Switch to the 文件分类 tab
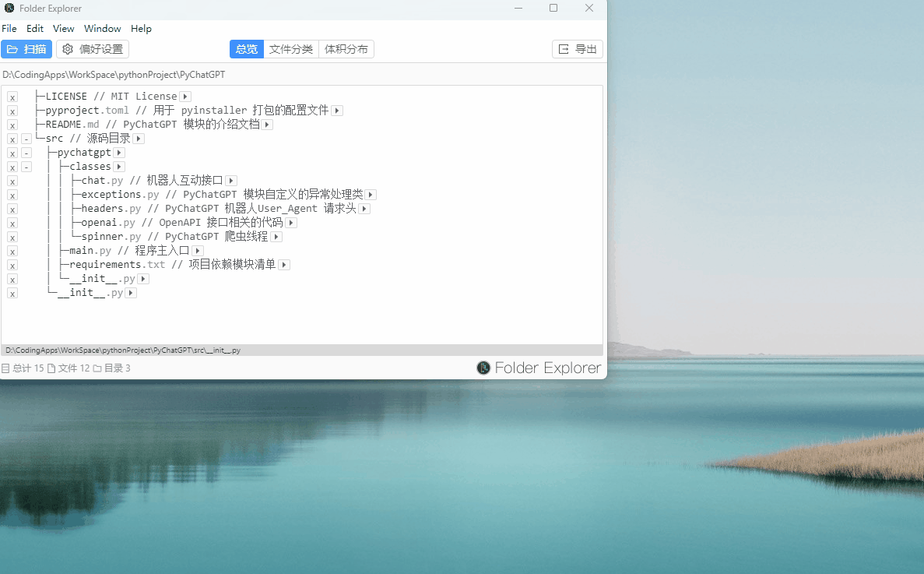This screenshot has height=574, width=924. tap(291, 49)
